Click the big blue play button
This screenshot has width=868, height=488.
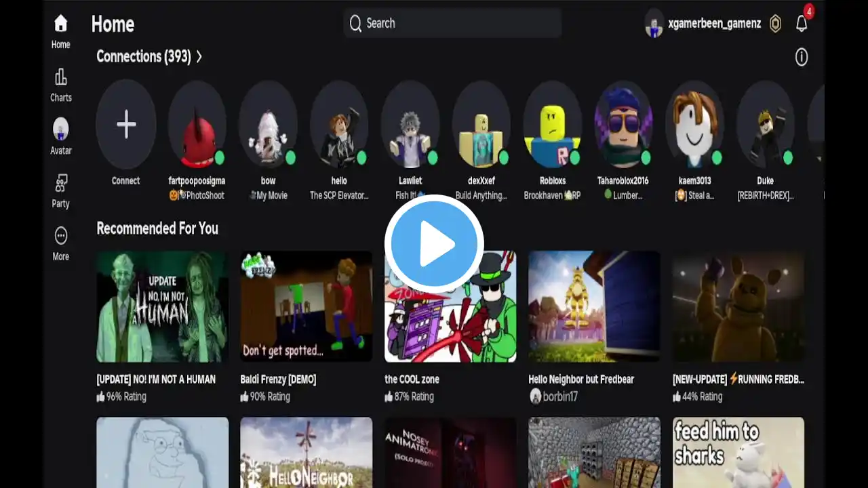point(434,244)
